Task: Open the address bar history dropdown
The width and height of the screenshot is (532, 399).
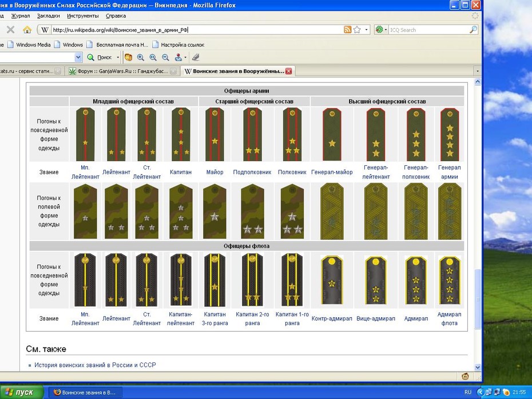Action: point(366,30)
